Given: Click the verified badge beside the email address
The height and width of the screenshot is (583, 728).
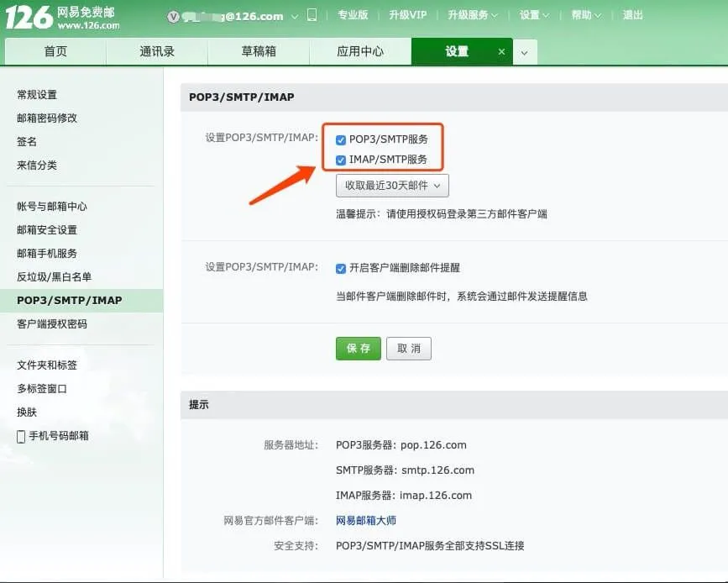Looking at the screenshot, I should [174, 16].
